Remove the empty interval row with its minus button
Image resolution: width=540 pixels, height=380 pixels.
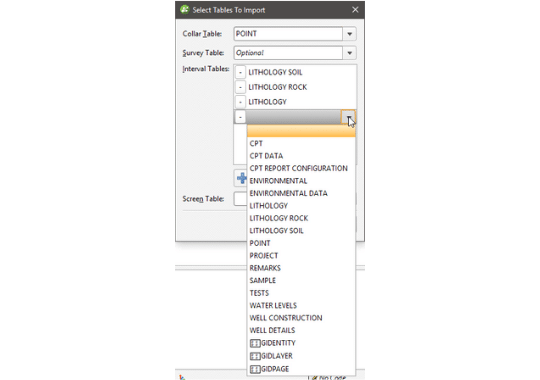pos(240,117)
